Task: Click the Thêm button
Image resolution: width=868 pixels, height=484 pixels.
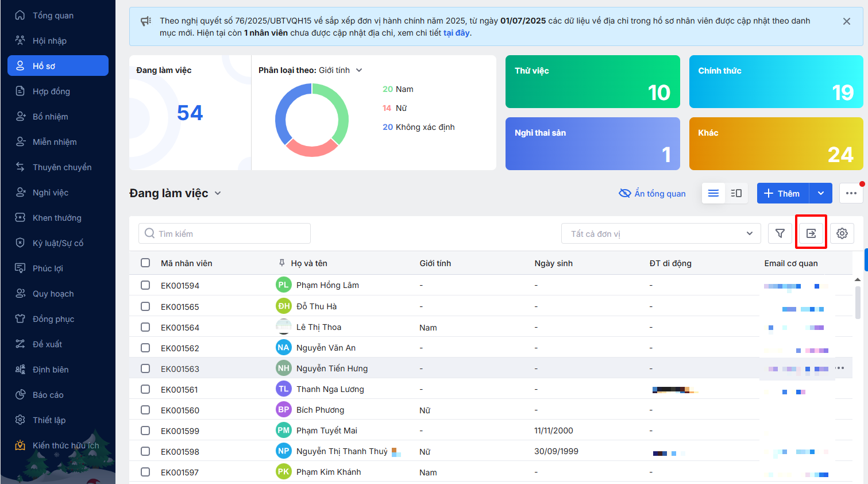Action: (782, 193)
